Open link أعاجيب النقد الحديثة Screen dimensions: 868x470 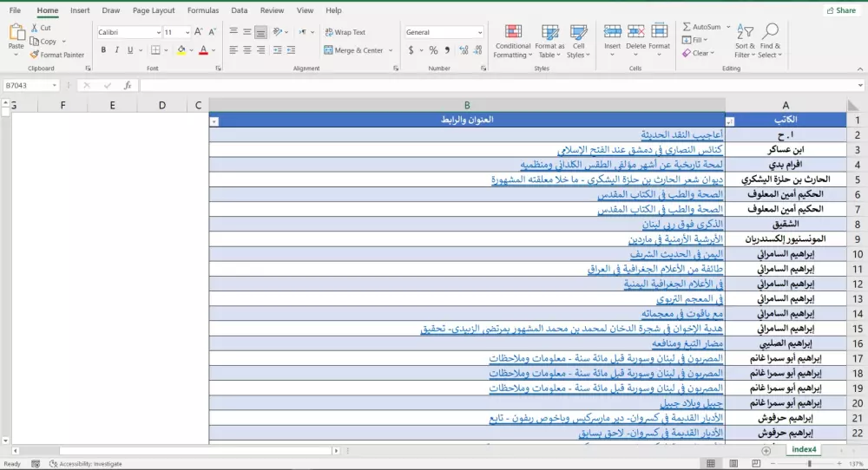pos(682,134)
